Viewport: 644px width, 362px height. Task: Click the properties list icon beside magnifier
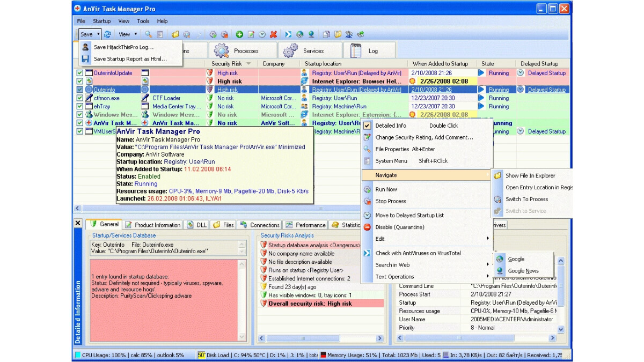point(160,34)
